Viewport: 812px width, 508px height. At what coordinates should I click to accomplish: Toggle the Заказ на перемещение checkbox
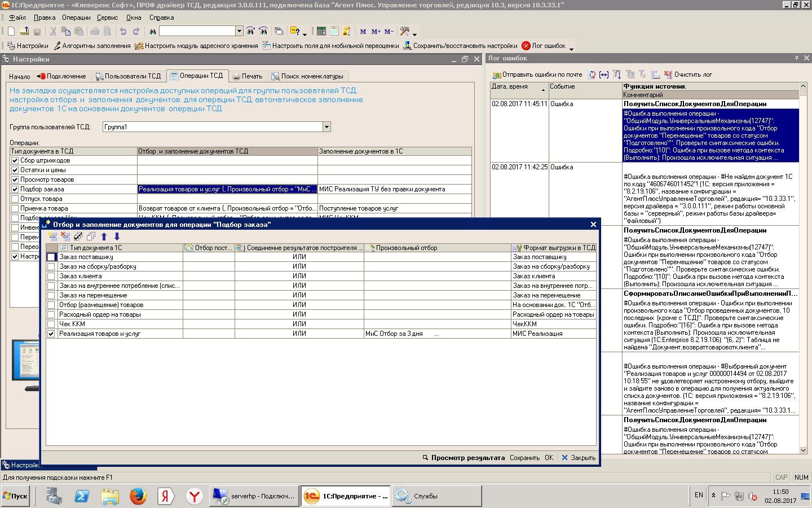coord(51,295)
